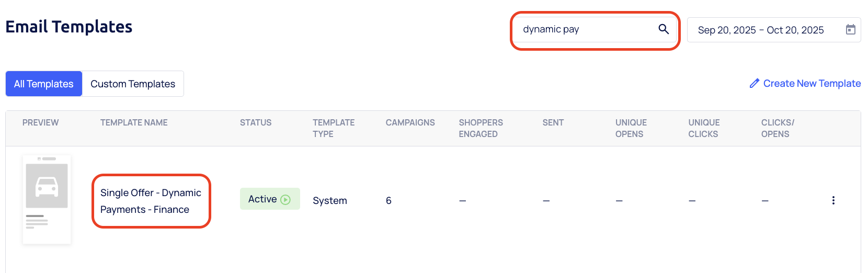Sort by the Template Name column header
Screen dimensions: 868x273
[x=134, y=122]
